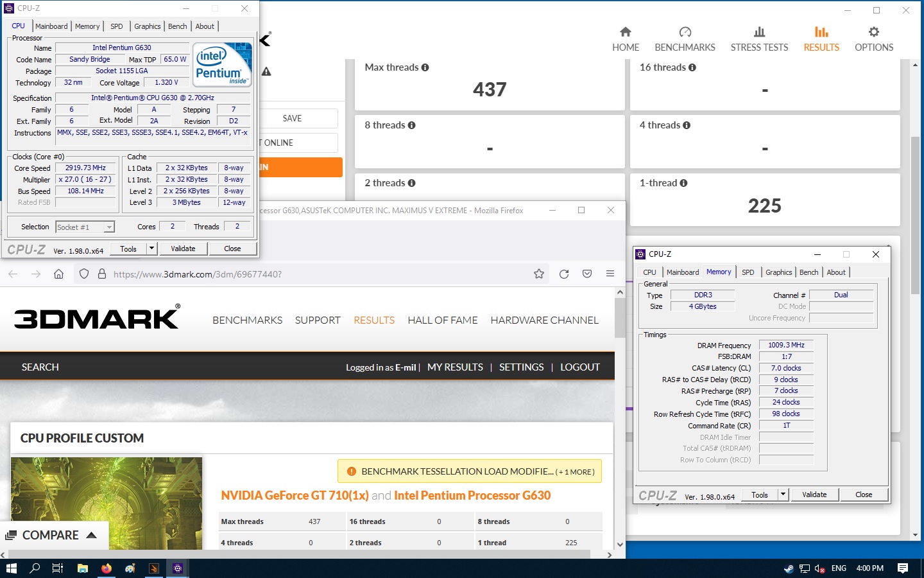
Task: Save page to Pocket icon
Action: (587, 274)
